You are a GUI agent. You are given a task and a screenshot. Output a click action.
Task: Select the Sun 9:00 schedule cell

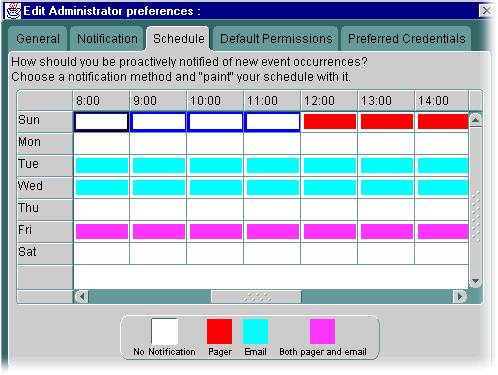click(159, 122)
